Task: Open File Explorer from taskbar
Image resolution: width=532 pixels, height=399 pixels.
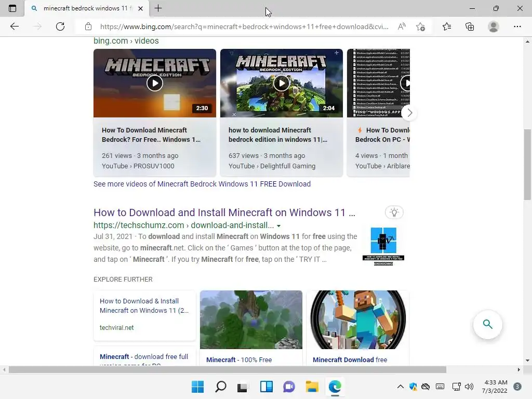Action: pyautogui.click(x=312, y=387)
